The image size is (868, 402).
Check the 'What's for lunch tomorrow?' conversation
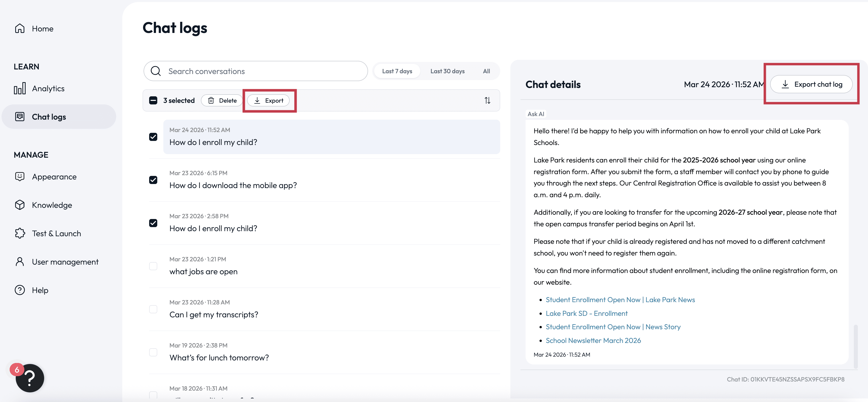tap(153, 352)
